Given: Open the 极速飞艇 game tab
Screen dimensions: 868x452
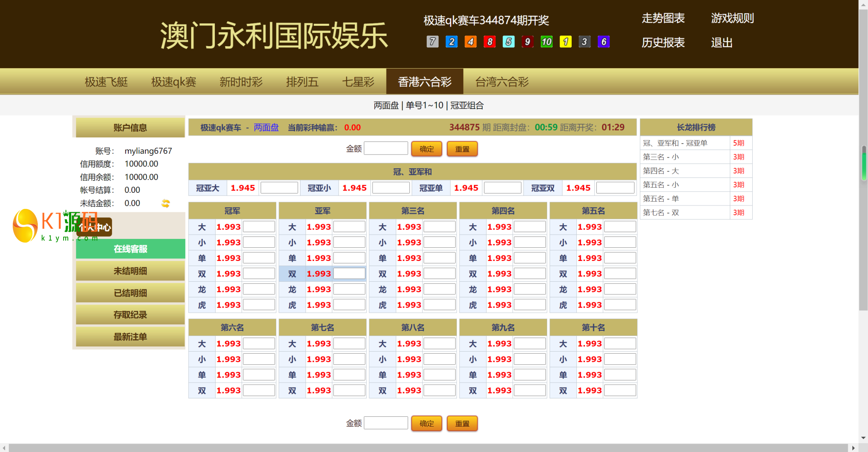Looking at the screenshot, I should click(106, 82).
